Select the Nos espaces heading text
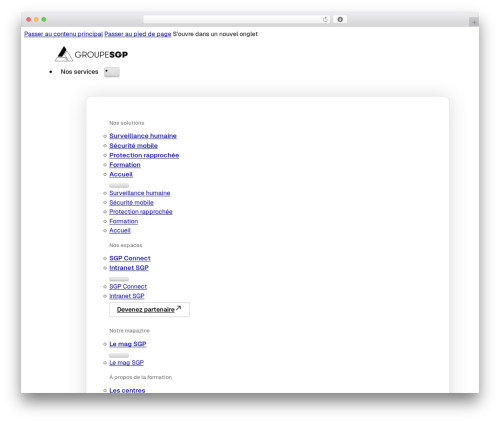Viewport: 500px width, 423px height. point(126,245)
